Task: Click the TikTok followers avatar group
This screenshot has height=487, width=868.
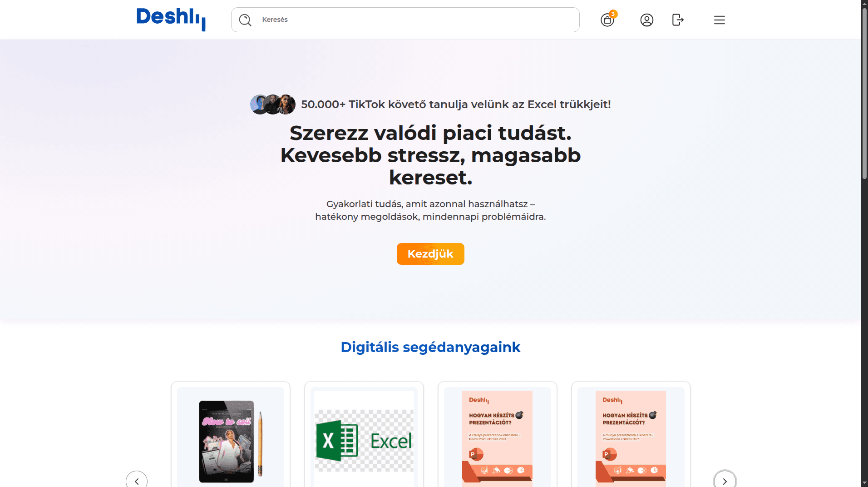Action: [273, 104]
